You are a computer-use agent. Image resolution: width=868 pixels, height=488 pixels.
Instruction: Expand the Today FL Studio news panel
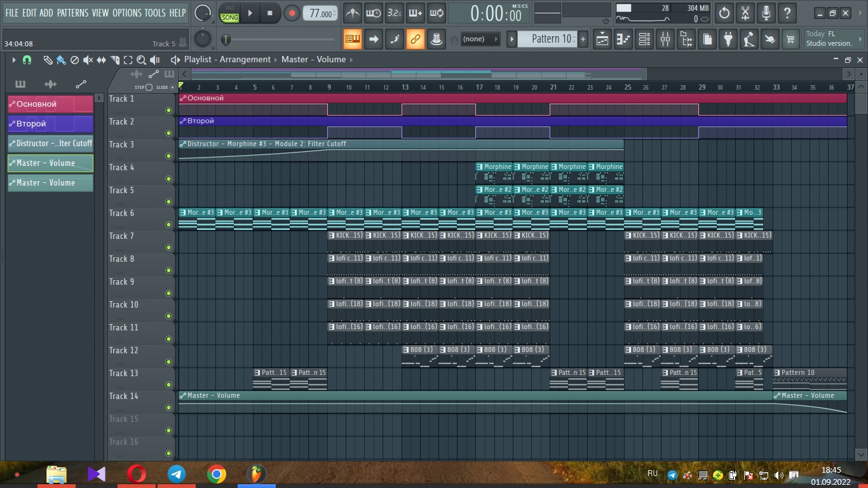(834, 39)
